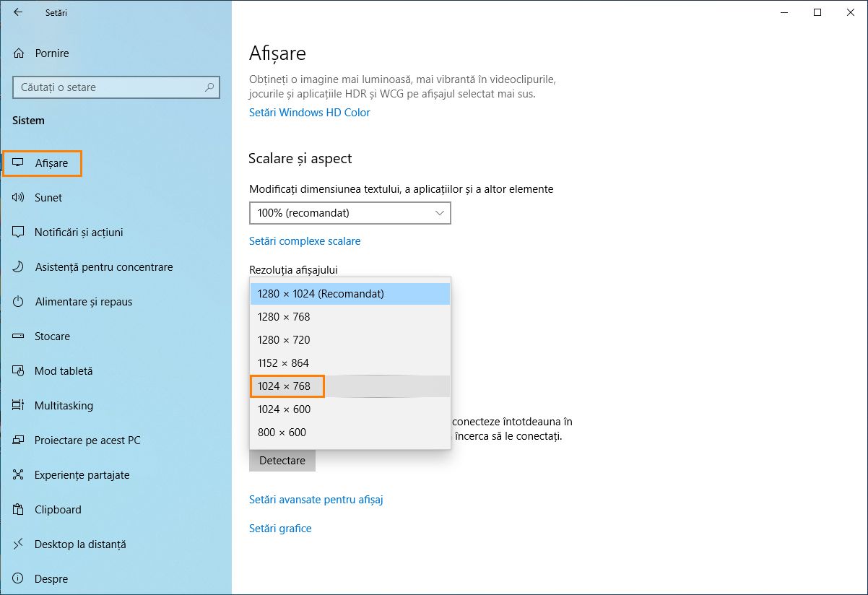The image size is (868, 595).
Task: Click in the Căutați o setare field
Action: [x=116, y=87]
